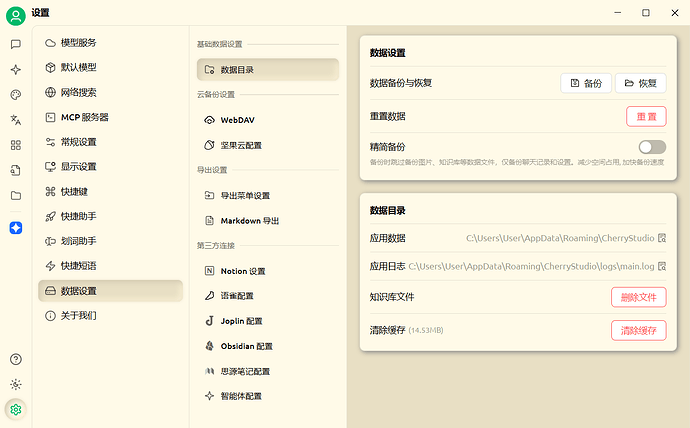
Task: Click the red 重置 reset button
Action: (x=646, y=117)
